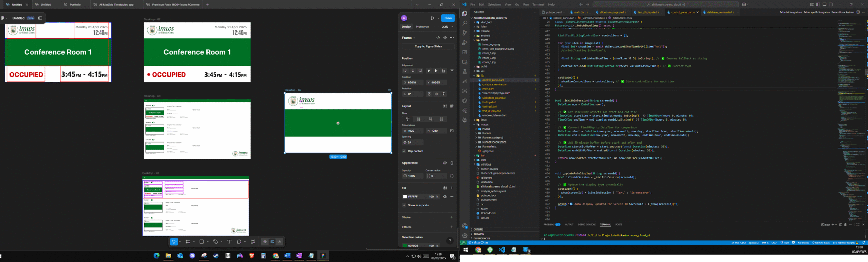Screen dimensions: 868x262
Task: Align selection left in Figma Position panel
Action: click(x=405, y=71)
